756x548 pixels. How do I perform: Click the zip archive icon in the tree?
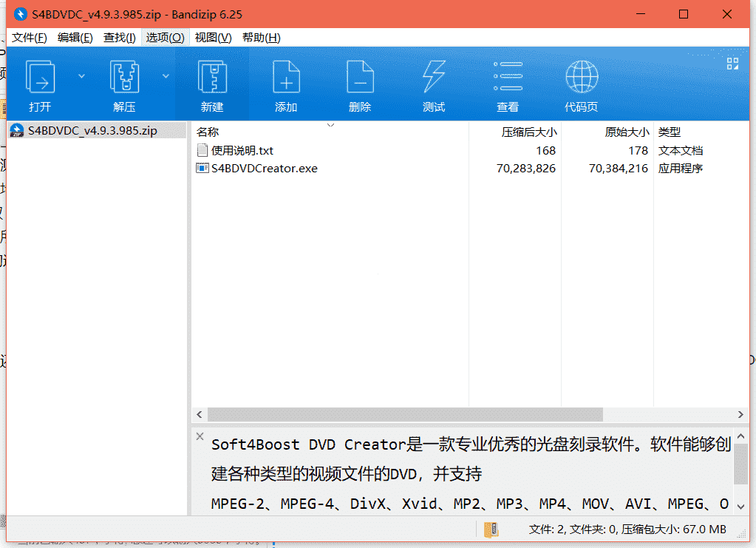(x=17, y=131)
